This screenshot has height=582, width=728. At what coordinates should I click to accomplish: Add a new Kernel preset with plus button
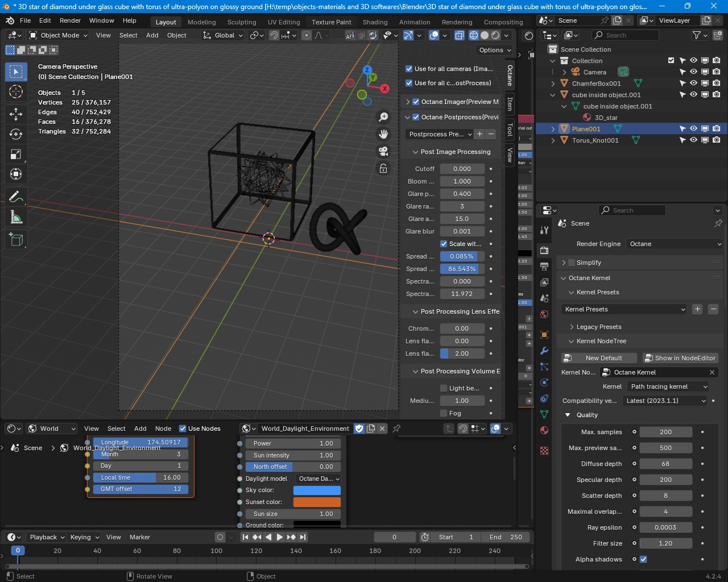point(697,309)
